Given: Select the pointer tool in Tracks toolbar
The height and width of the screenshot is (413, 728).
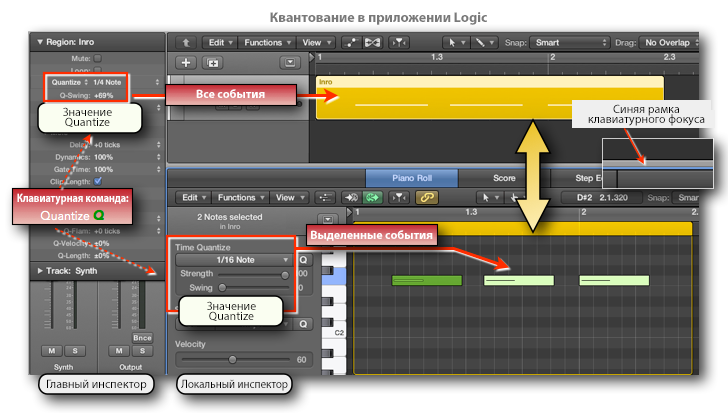Looking at the screenshot, I should (x=455, y=43).
